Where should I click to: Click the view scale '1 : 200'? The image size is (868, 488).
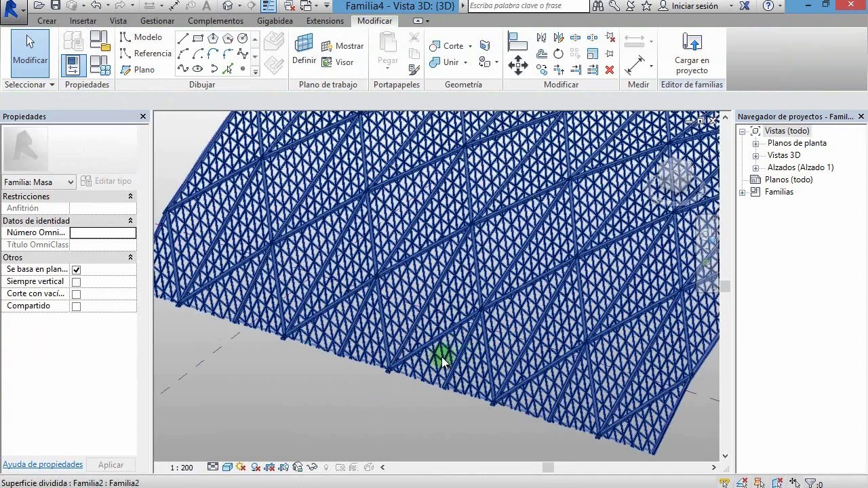[181, 468]
